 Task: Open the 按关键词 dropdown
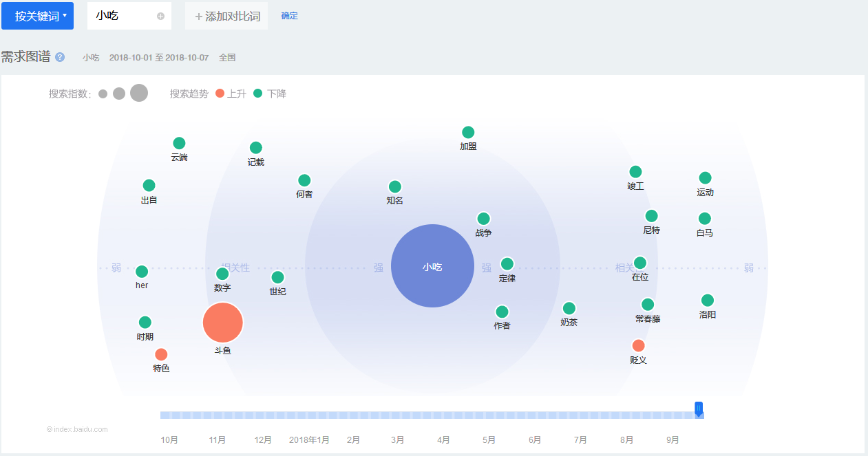coord(38,16)
